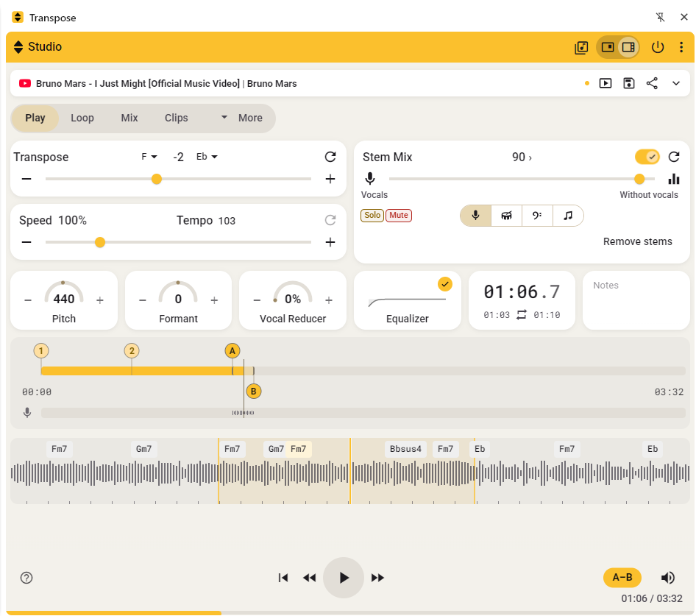696x616 pixels.
Task: Reset the Speed setting
Action: (330, 220)
